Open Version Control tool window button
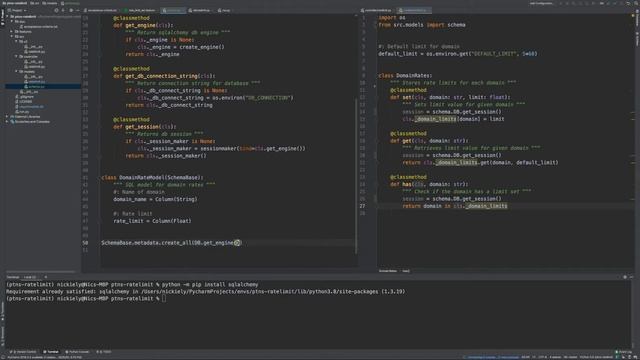Screen dimensions: 640x360 24,351
